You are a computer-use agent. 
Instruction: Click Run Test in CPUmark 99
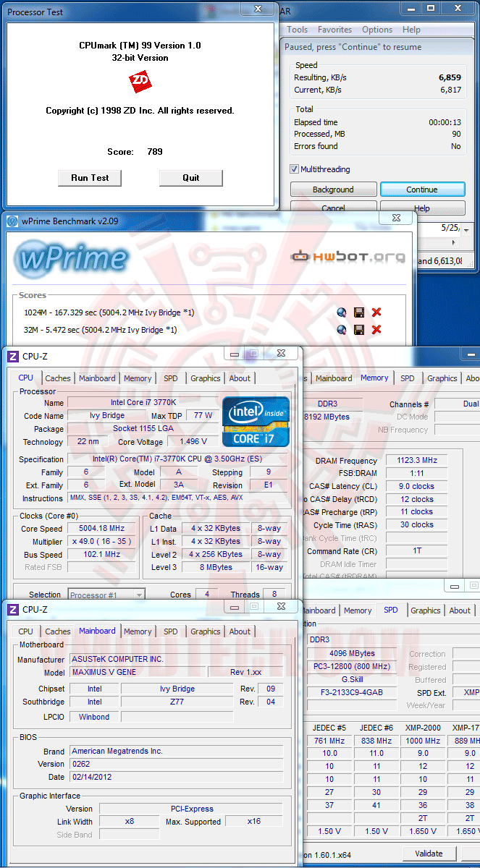pyautogui.click(x=90, y=178)
